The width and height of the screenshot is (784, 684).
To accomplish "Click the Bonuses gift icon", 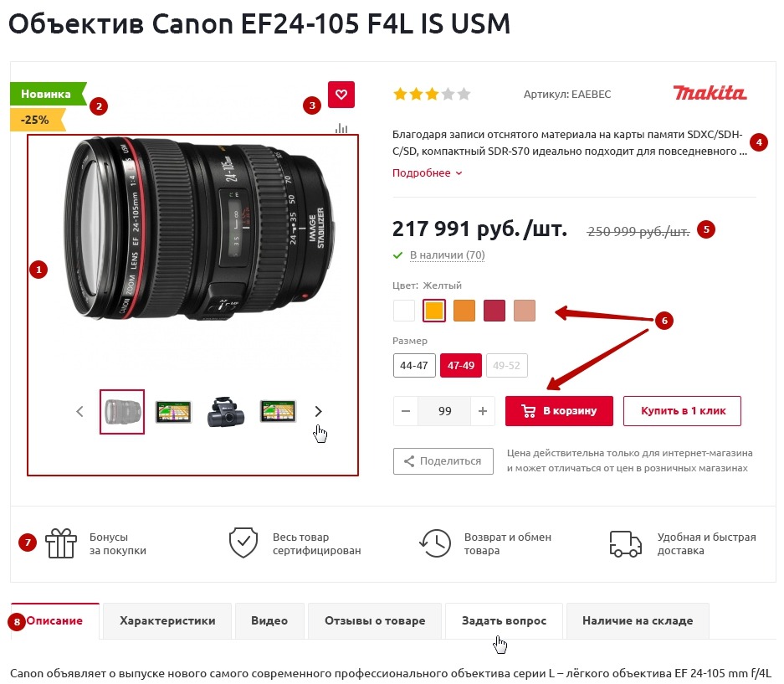I will click(x=61, y=543).
